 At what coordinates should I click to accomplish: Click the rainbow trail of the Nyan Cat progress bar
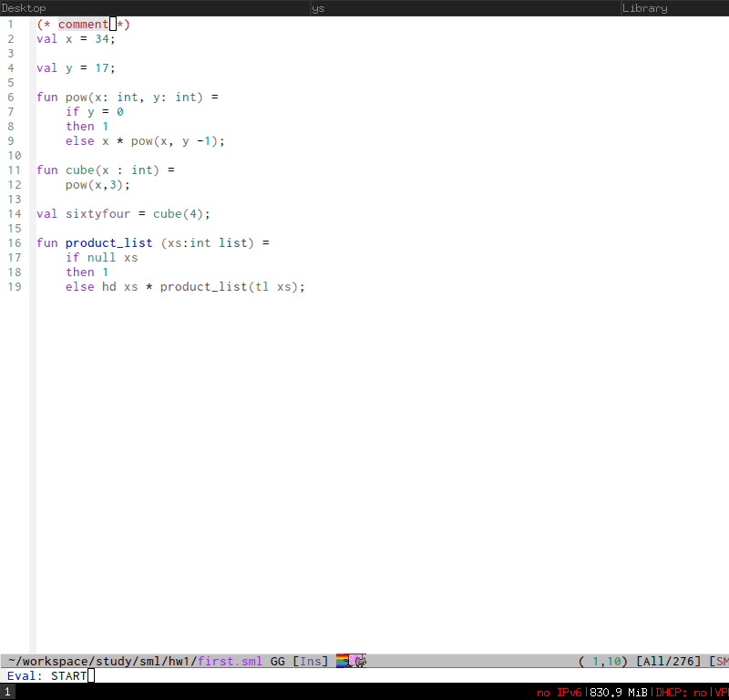[x=341, y=661]
